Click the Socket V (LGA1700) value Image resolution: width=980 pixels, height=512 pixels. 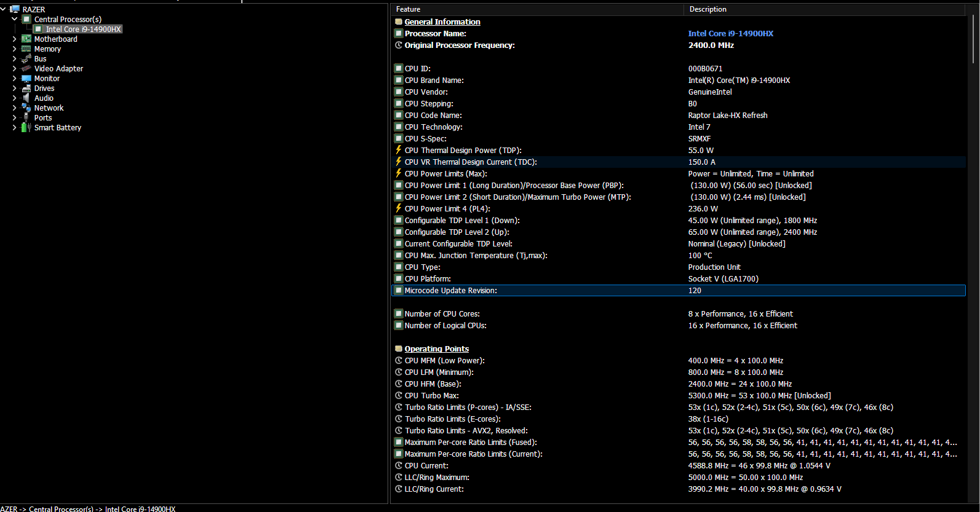pyautogui.click(x=723, y=278)
